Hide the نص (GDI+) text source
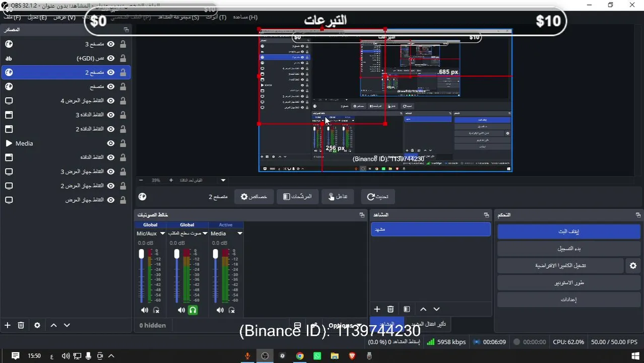The height and width of the screenshot is (363, 644). (111, 58)
